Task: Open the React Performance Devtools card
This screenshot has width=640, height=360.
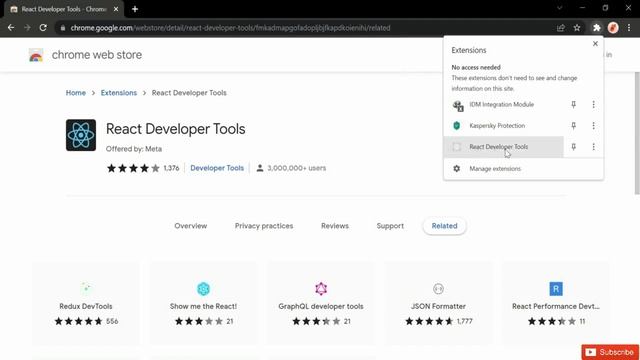Action: pos(556,304)
